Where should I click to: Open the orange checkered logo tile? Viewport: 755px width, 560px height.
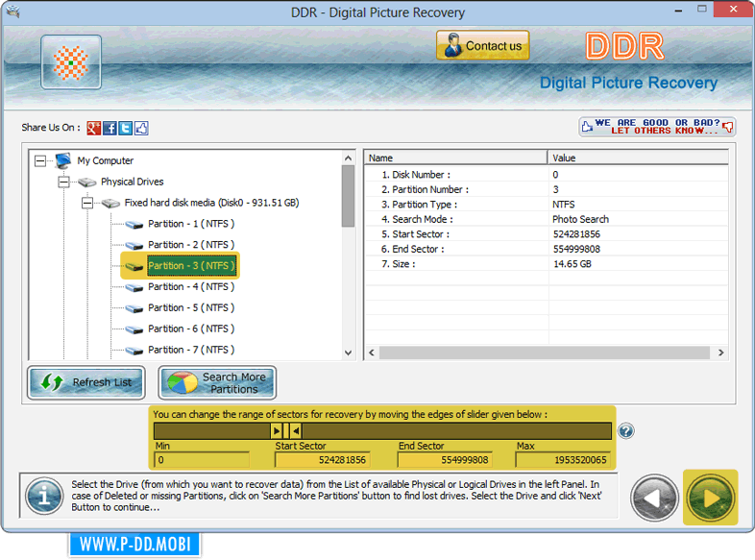tap(71, 62)
